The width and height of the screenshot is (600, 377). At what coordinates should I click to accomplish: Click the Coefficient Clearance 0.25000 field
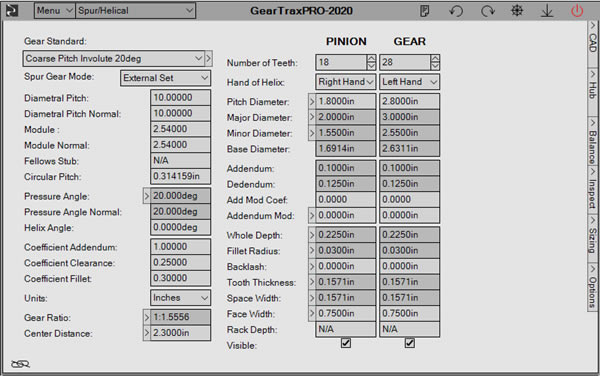(x=180, y=263)
